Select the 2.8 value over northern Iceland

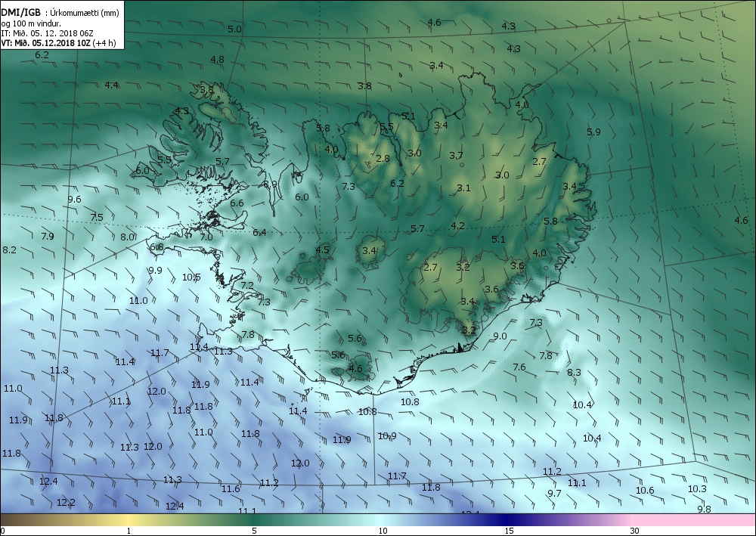tap(383, 158)
